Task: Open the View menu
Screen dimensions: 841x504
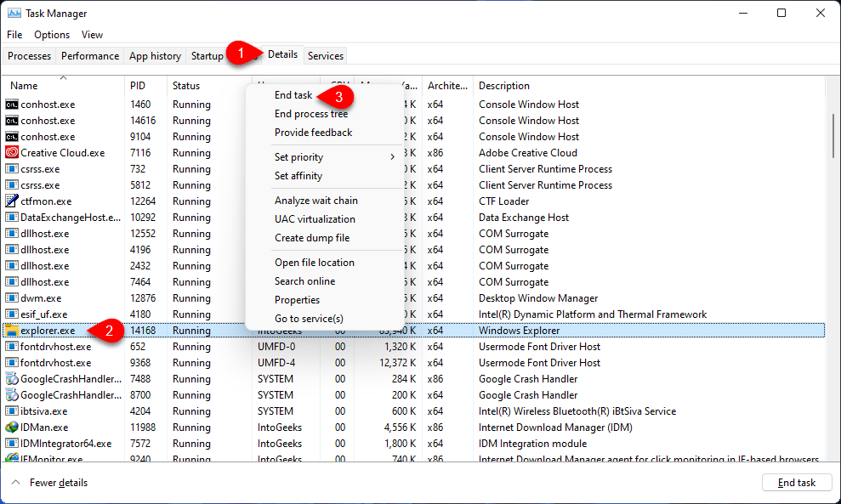Action: point(92,34)
